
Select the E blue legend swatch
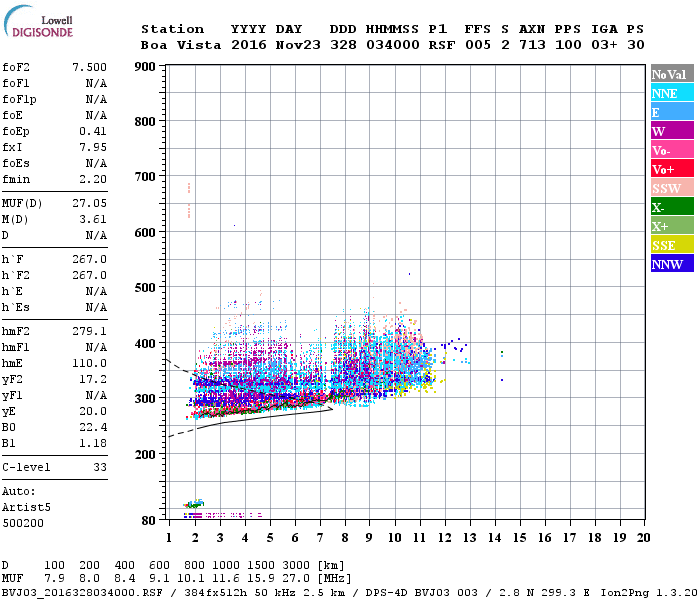pos(672,112)
